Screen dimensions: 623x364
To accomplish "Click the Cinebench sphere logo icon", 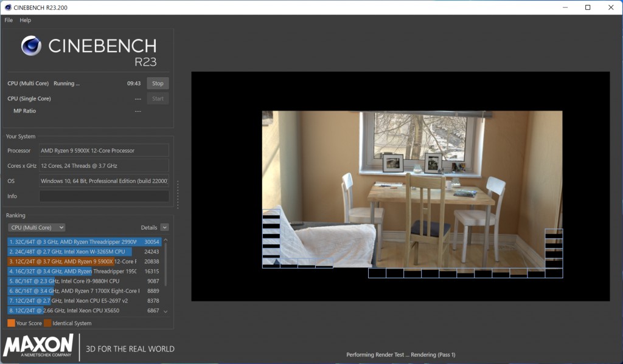I will click(31, 46).
